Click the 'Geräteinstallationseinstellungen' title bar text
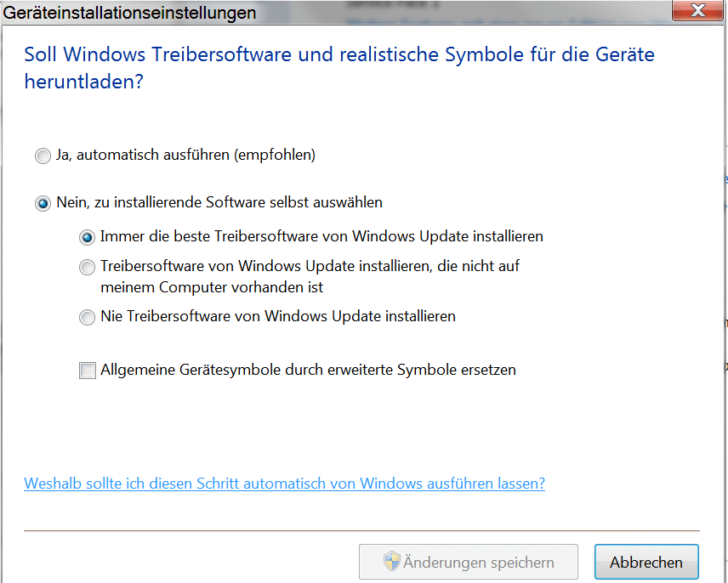728x583 pixels. click(x=130, y=12)
